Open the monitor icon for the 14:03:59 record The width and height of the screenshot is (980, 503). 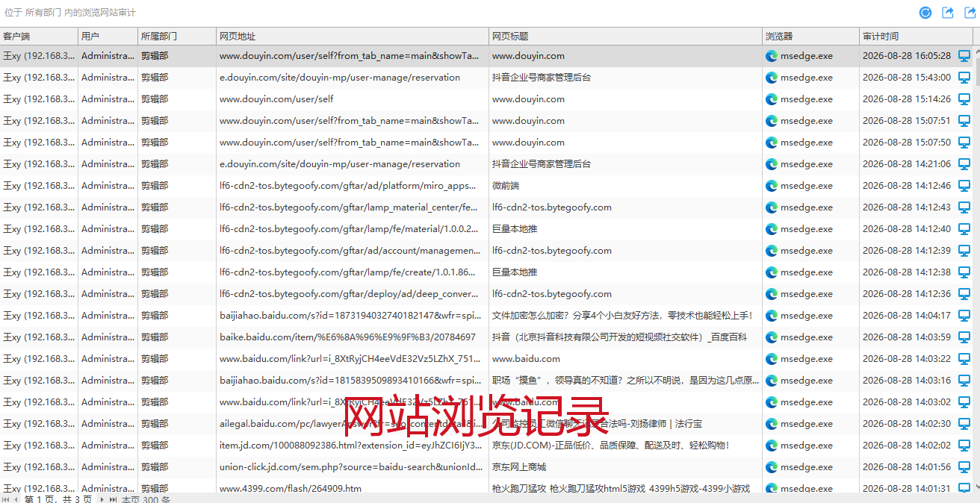pyautogui.click(x=964, y=337)
